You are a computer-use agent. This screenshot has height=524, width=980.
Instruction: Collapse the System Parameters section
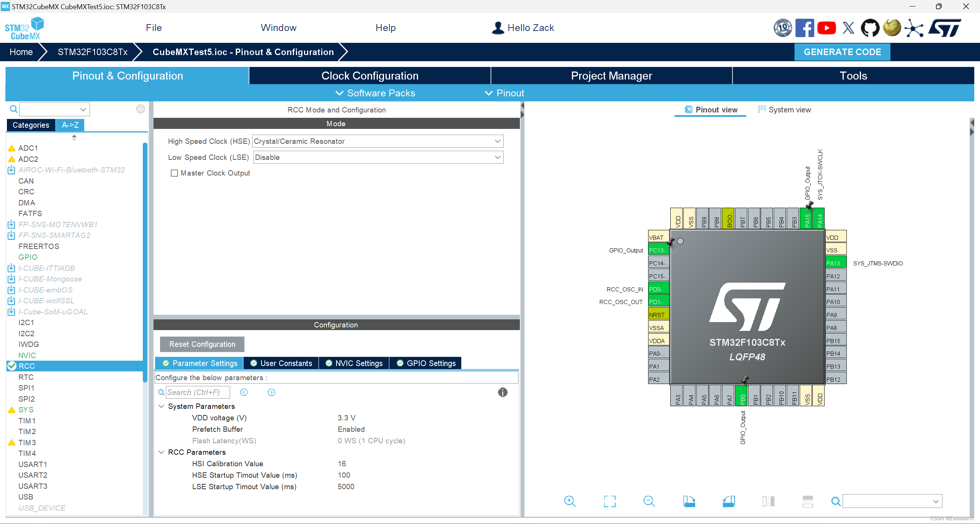click(162, 406)
